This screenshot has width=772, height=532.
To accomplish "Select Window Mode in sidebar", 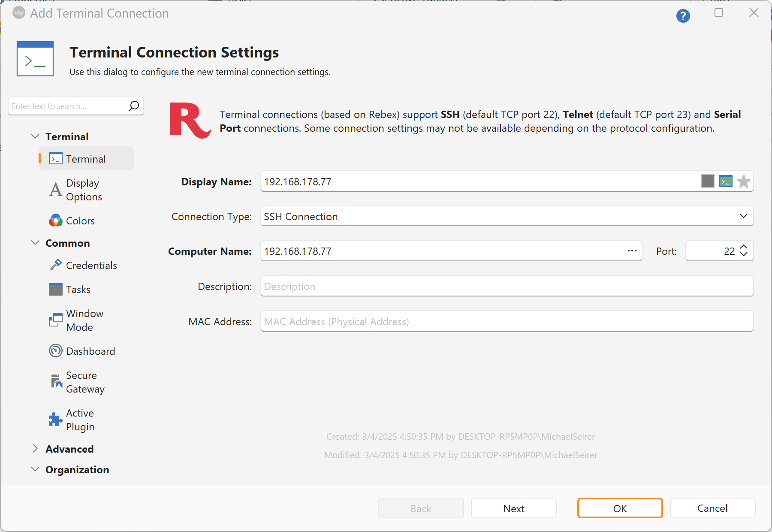I will point(84,320).
